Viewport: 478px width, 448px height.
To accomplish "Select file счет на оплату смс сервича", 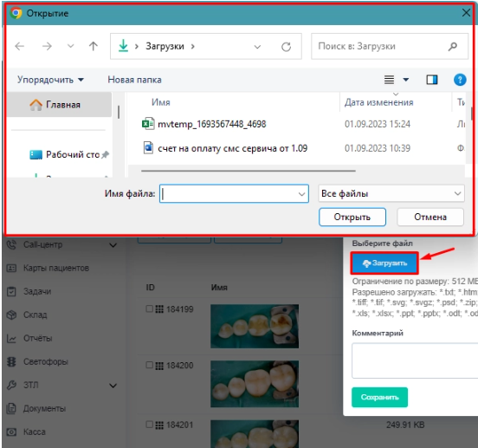I will coord(233,148).
